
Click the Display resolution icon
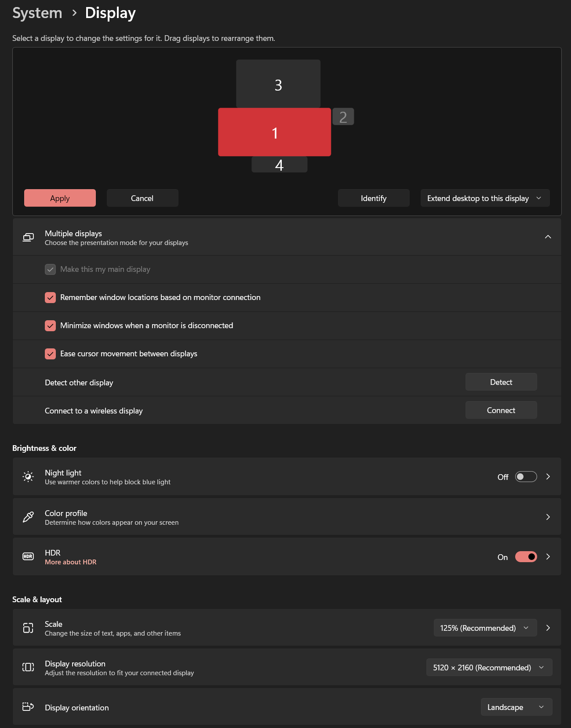click(x=28, y=667)
